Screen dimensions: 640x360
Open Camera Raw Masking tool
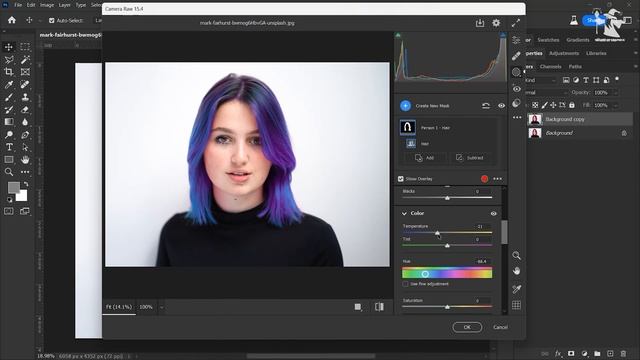(x=516, y=72)
